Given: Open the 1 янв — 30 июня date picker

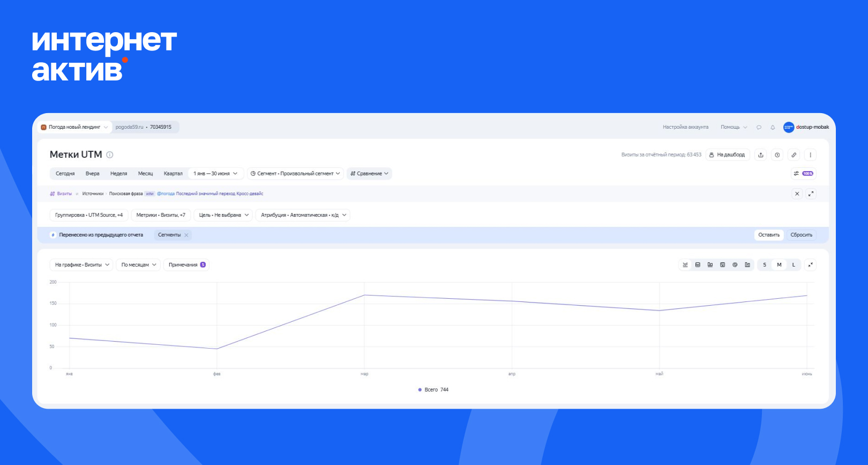Looking at the screenshot, I should [x=215, y=173].
